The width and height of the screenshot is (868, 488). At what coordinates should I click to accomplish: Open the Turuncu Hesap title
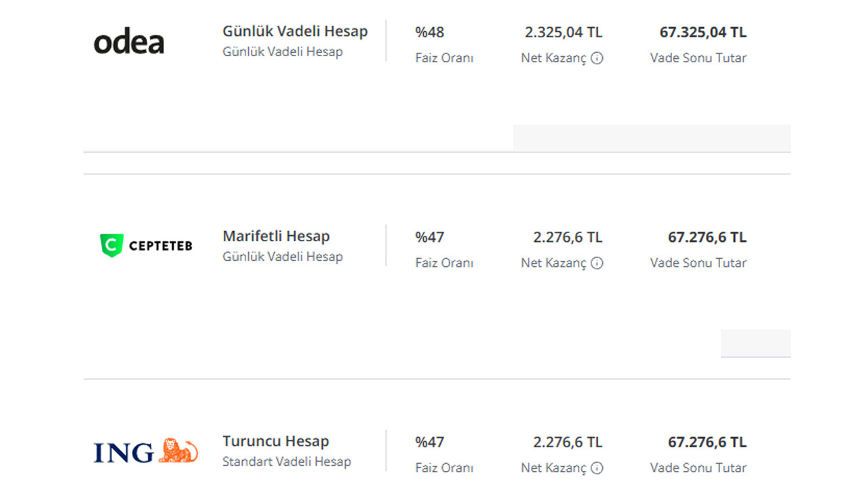tap(275, 441)
